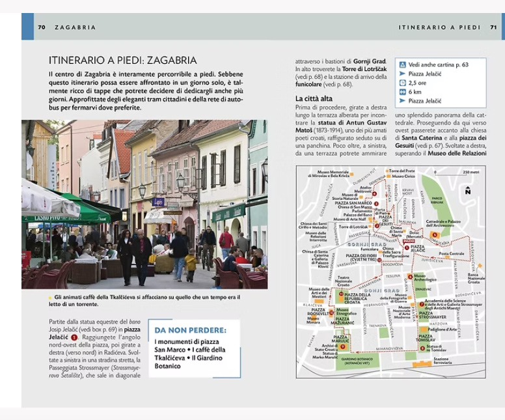Click the title 'ITINERARIO A PIEDI: ZAGABRIA'
The image size is (505, 420).
tap(123, 61)
